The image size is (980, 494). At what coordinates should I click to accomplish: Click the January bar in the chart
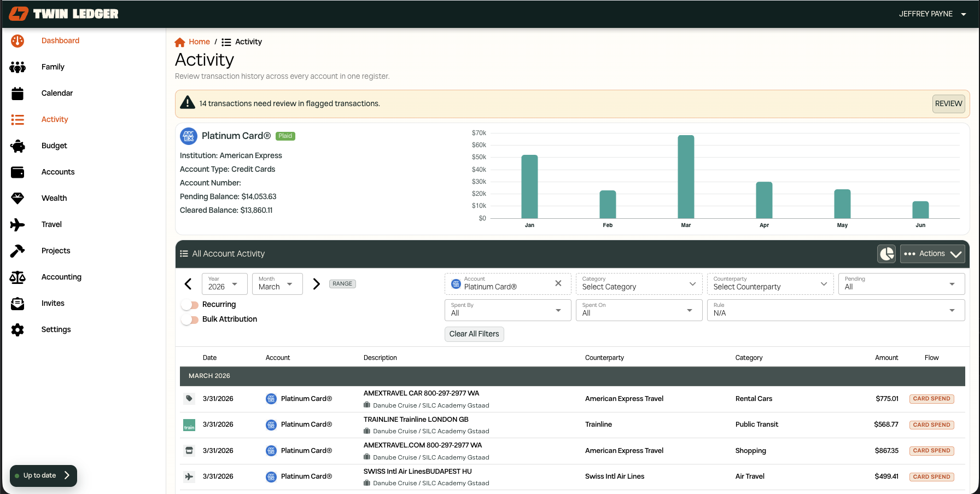(529, 187)
